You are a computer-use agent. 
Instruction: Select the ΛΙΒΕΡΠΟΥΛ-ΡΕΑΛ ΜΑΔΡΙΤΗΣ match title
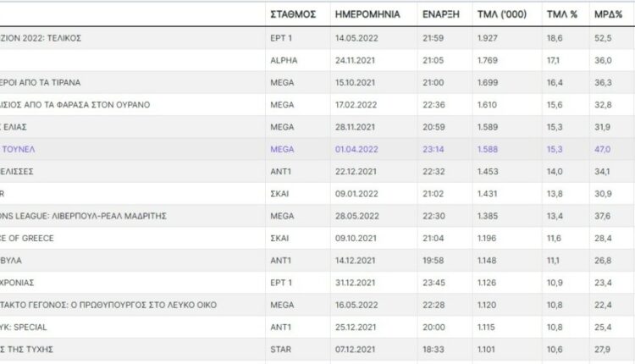[109, 216]
